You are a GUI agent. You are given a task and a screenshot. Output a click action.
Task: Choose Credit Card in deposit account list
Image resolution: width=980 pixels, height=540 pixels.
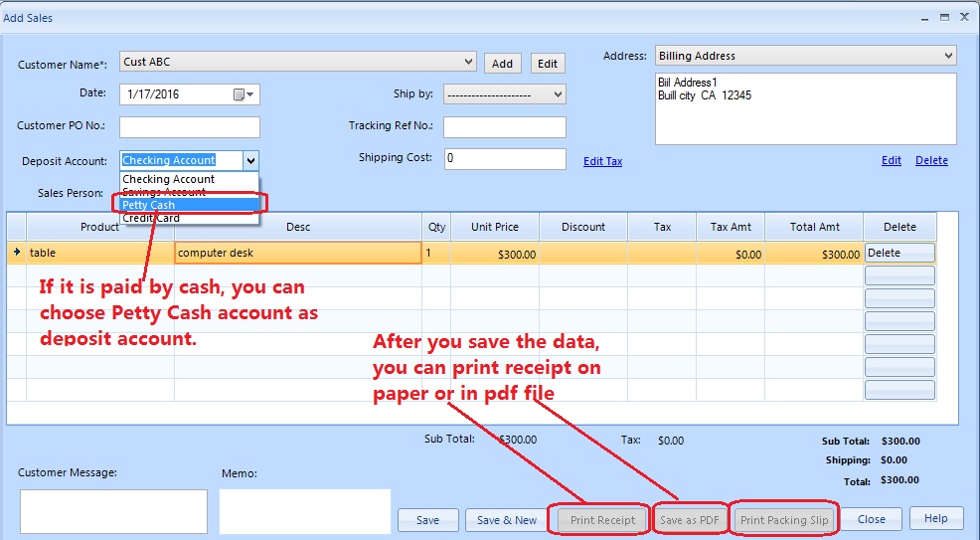tap(151, 218)
